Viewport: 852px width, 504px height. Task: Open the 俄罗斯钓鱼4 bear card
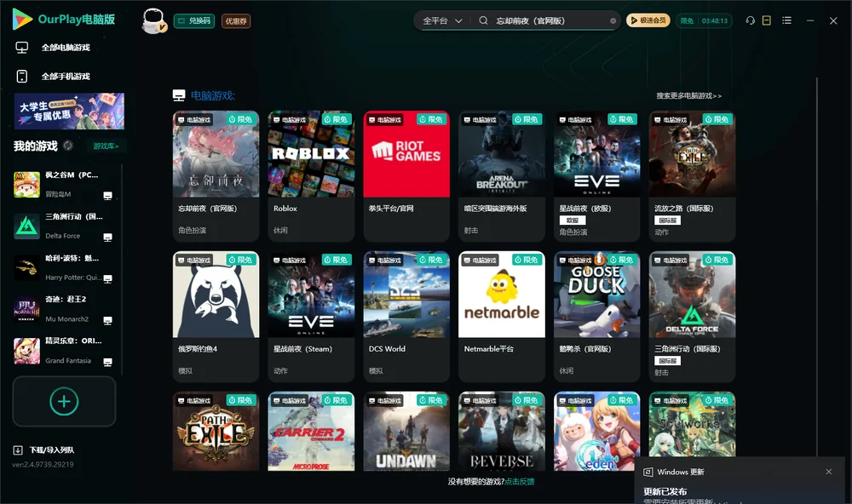pos(216,317)
